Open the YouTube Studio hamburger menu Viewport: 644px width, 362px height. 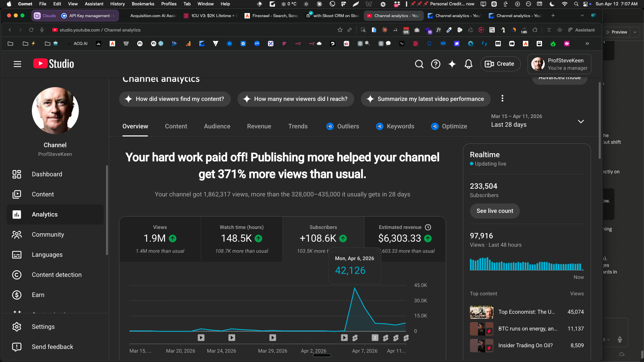pos(17,64)
